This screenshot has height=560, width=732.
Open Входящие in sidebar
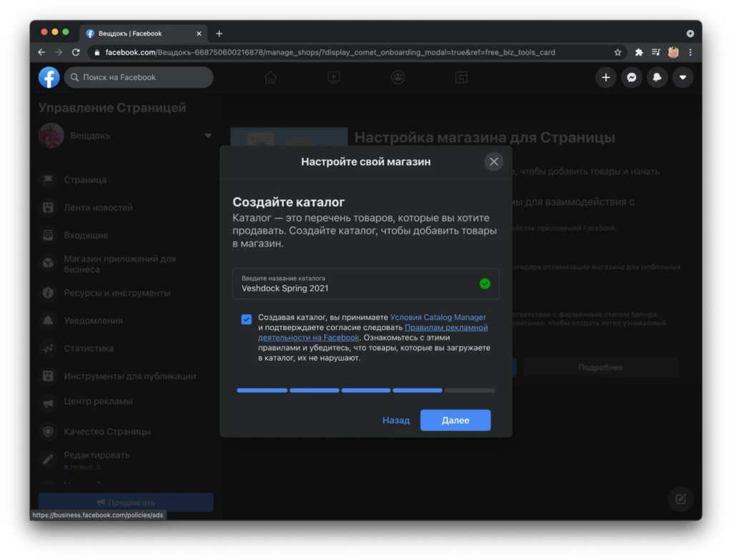click(86, 235)
